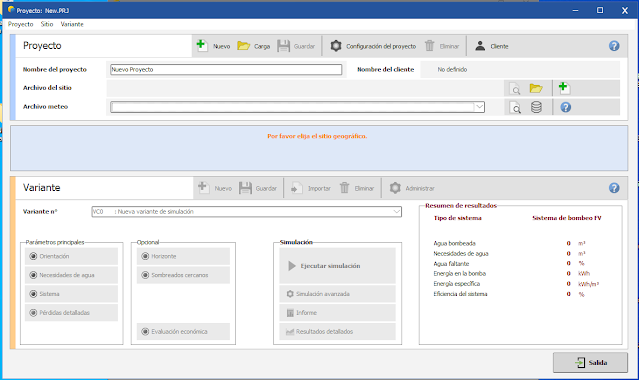
Task: Click the Salida button label
Action: 598,362
